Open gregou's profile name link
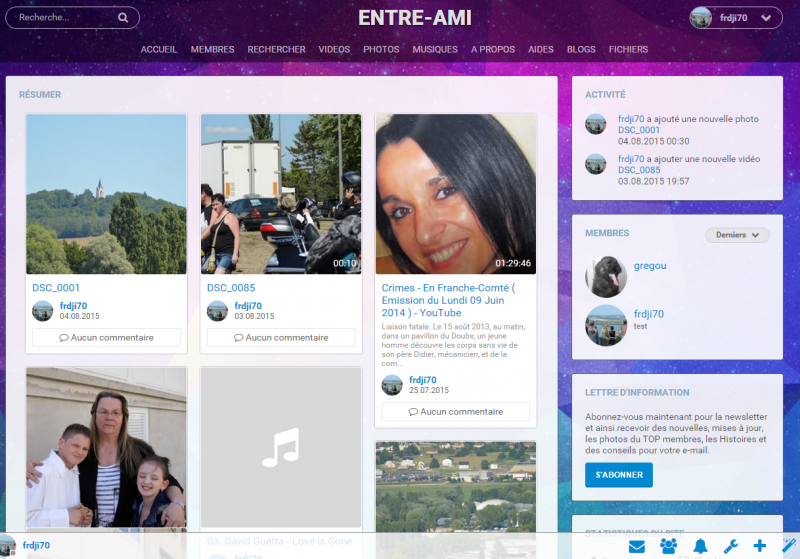Screen dimensions: 800x559 coord(650,266)
